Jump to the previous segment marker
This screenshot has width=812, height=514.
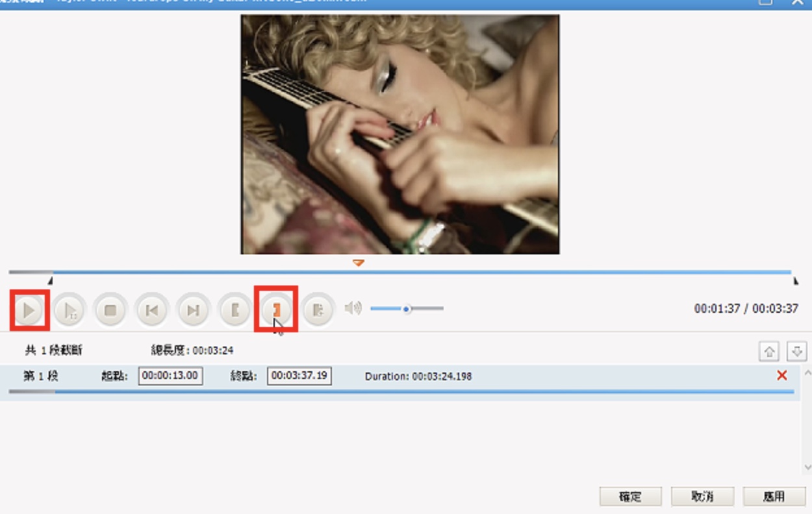pos(151,310)
